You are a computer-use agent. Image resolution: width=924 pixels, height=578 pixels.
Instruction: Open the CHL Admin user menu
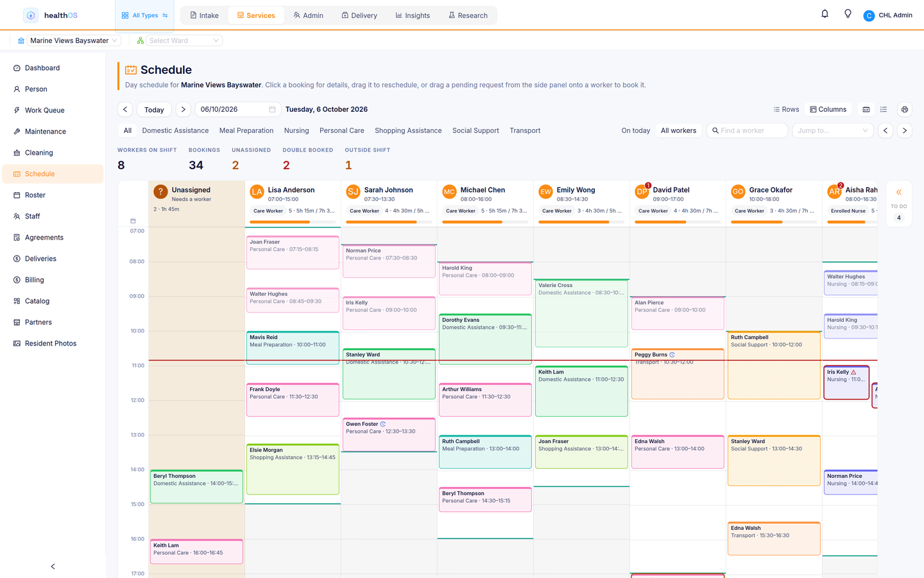(888, 15)
